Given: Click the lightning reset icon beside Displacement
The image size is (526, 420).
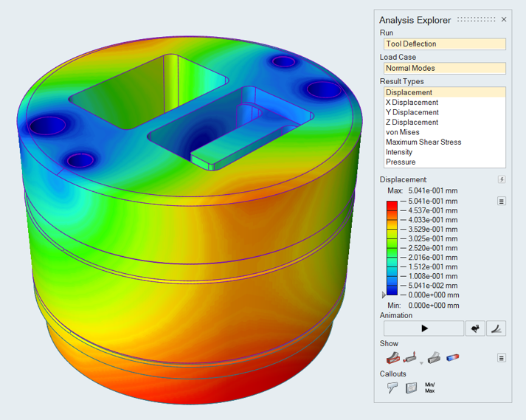Looking at the screenshot, I should (502, 179).
